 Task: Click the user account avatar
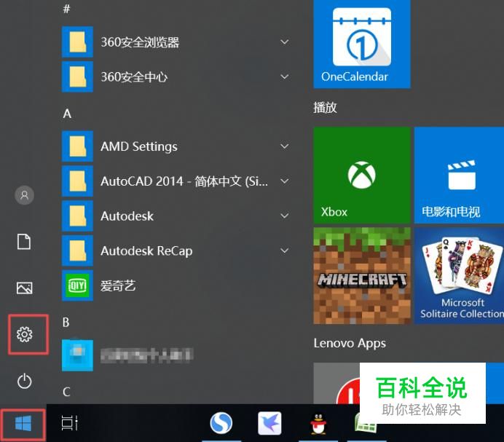tap(25, 195)
